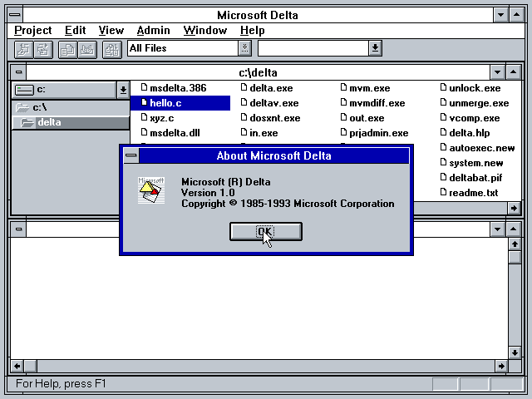Viewport: 532px width, 399px height.
Task: Click the file icon beside hello.c
Action: click(x=144, y=102)
